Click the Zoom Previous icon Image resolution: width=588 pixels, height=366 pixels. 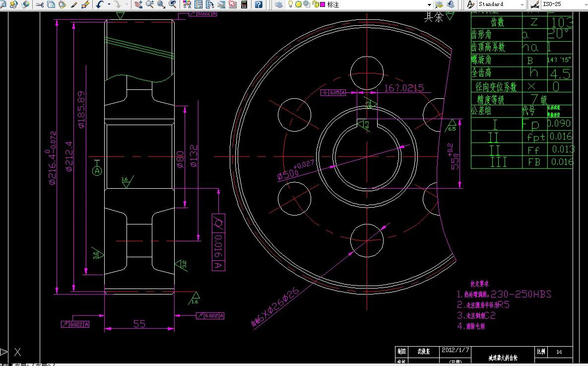pyautogui.click(x=173, y=4)
